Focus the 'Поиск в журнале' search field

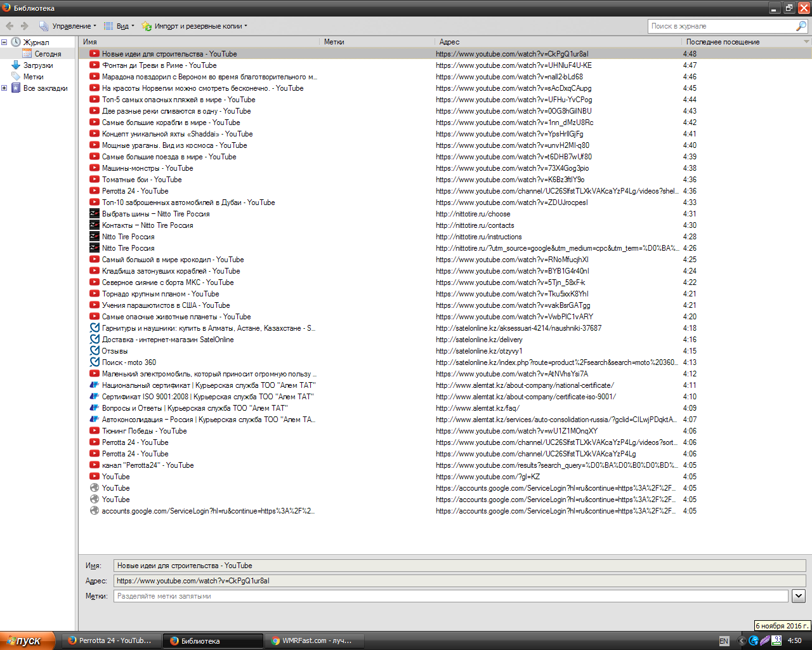[722, 26]
